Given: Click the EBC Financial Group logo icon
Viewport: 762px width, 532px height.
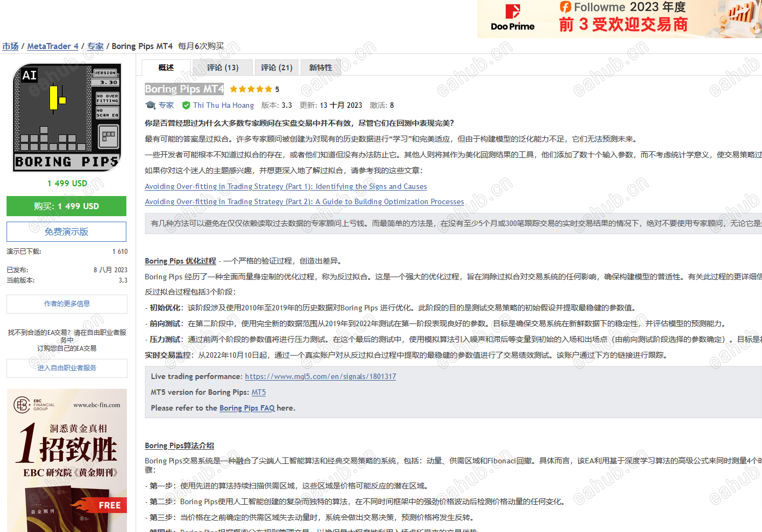Looking at the screenshot, I should point(22,405).
